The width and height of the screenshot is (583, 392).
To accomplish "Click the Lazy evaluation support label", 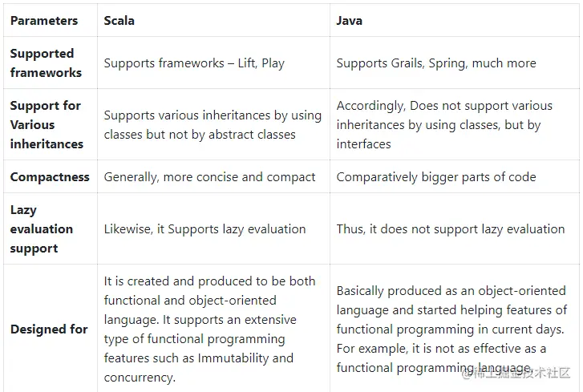I will click(x=42, y=228).
